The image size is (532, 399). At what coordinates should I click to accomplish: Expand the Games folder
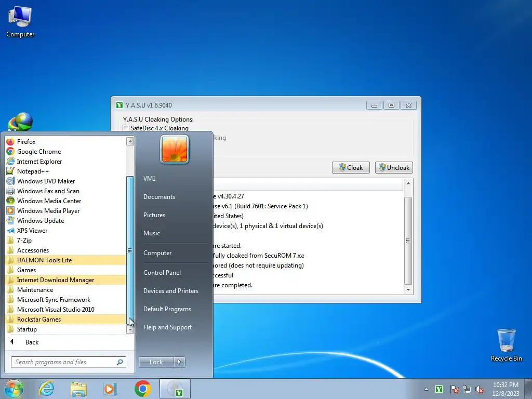click(x=65, y=270)
